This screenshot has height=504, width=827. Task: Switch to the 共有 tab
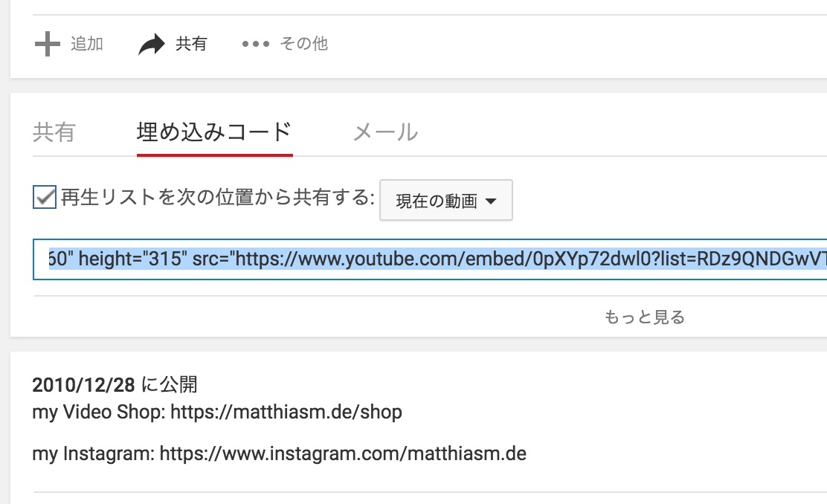[54, 132]
